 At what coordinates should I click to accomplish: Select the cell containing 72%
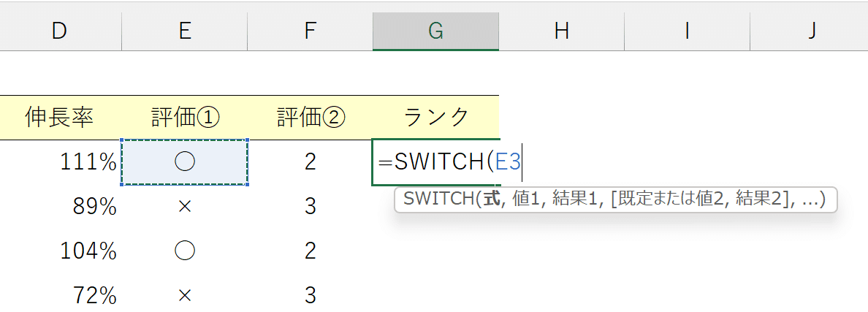pos(60,296)
